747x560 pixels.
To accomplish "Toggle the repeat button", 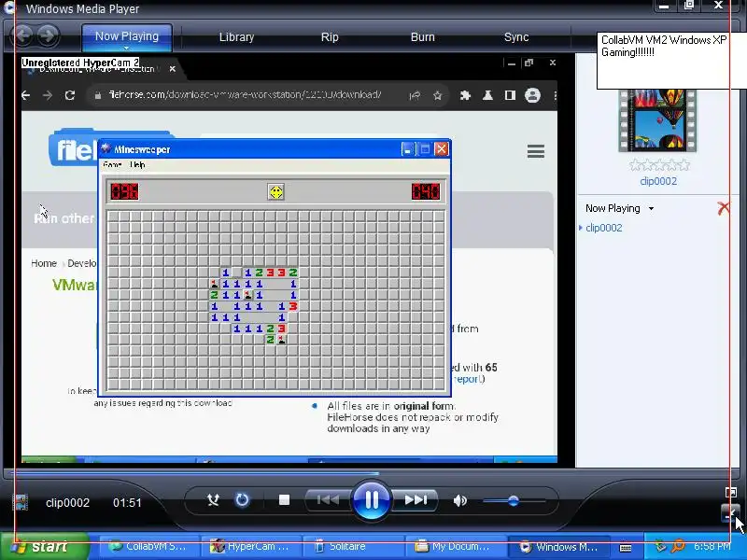I will pyautogui.click(x=242, y=500).
